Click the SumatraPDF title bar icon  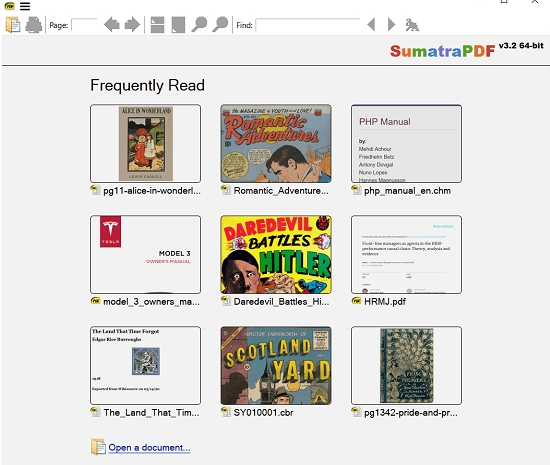[9, 6]
